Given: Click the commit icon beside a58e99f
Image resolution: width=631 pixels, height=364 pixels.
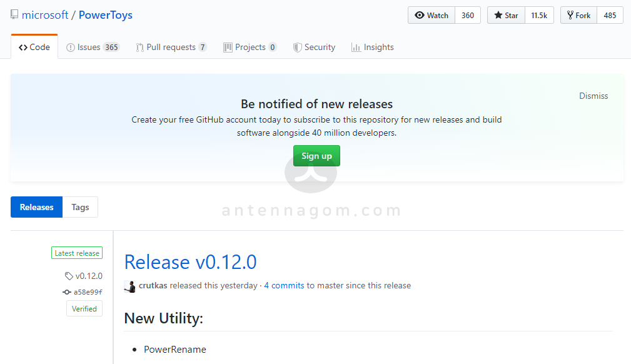Looking at the screenshot, I should (67, 292).
